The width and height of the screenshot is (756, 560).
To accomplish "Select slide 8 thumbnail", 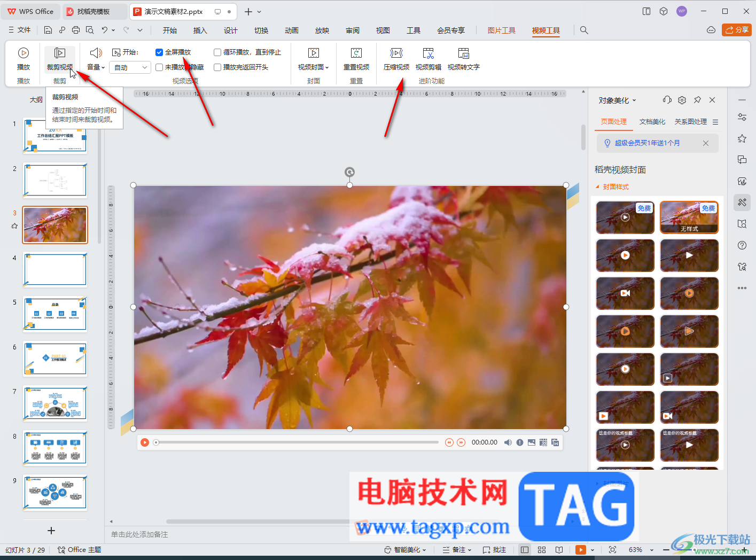I will click(x=55, y=448).
